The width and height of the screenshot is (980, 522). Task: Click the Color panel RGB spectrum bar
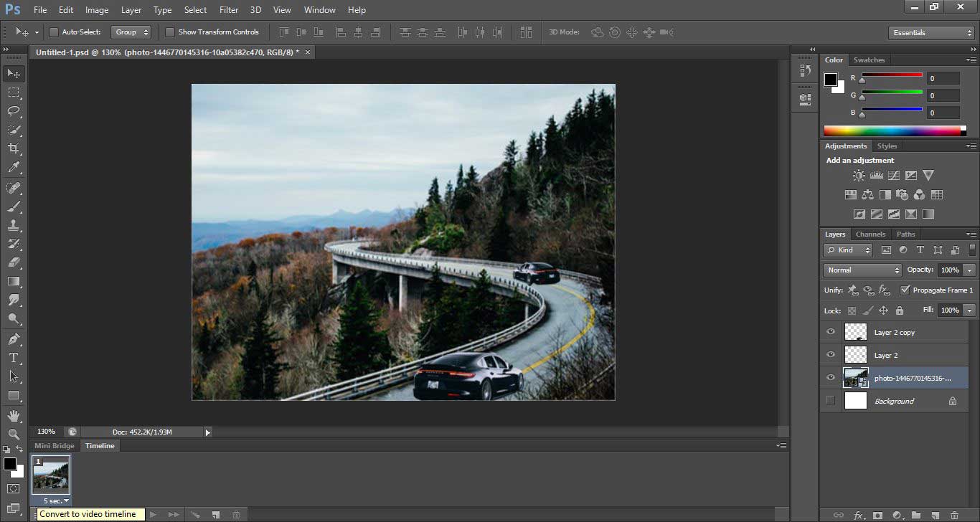pos(892,130)
